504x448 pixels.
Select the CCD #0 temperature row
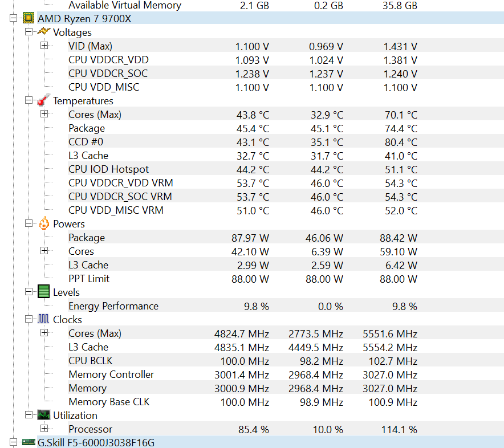point(286,142)
